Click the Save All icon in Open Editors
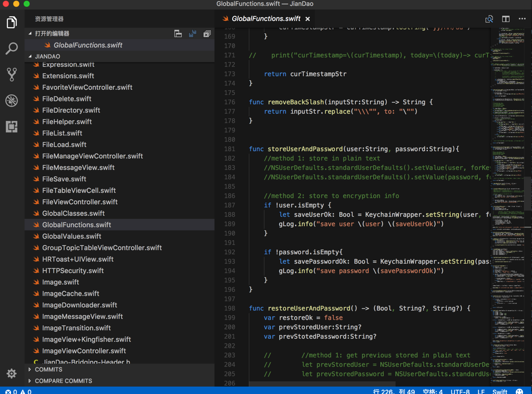Image resolution: width=532 pixels, height=394 pixels. coord(193,34)
